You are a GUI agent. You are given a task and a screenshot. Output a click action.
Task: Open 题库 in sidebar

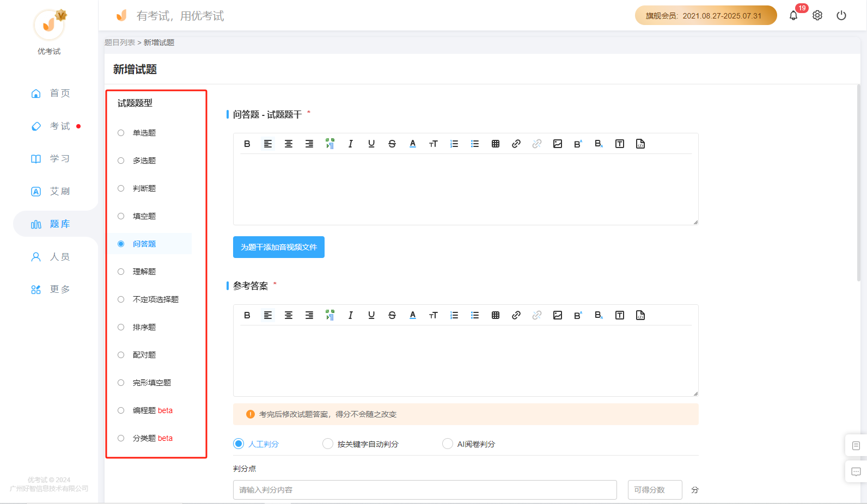click(x=54, y=224)
